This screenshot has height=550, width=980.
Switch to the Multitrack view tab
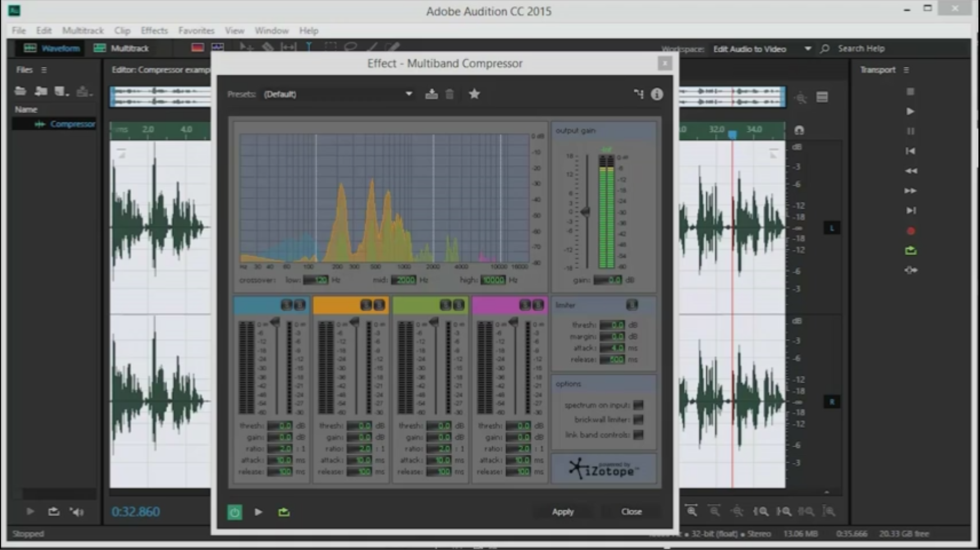click(122, 48)
